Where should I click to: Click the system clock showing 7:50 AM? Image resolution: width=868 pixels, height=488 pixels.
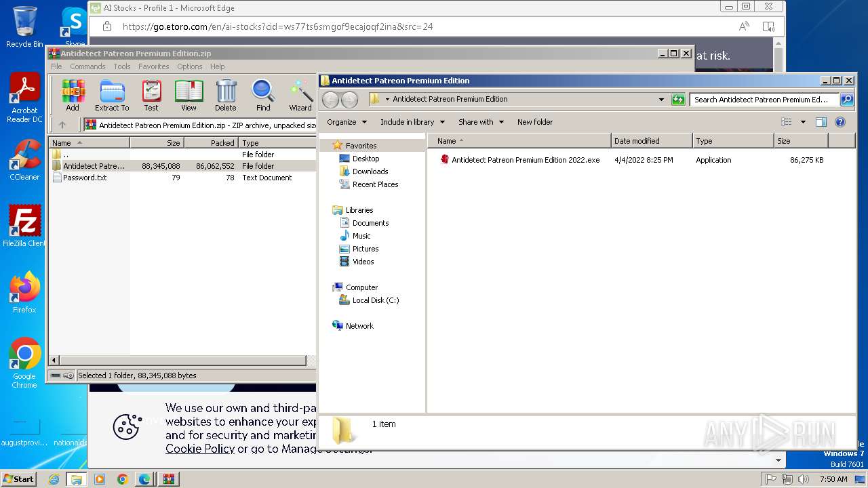(833, 479)
